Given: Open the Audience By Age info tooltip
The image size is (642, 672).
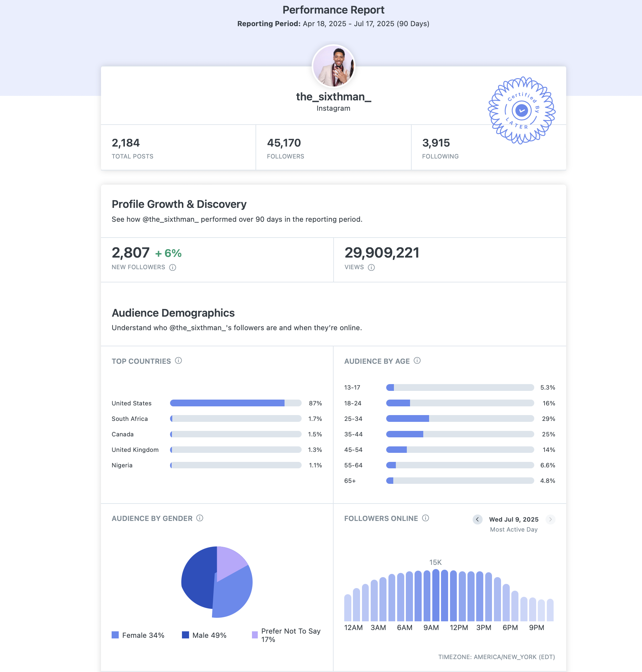Looking at the screenshot, I should (417, 361).
